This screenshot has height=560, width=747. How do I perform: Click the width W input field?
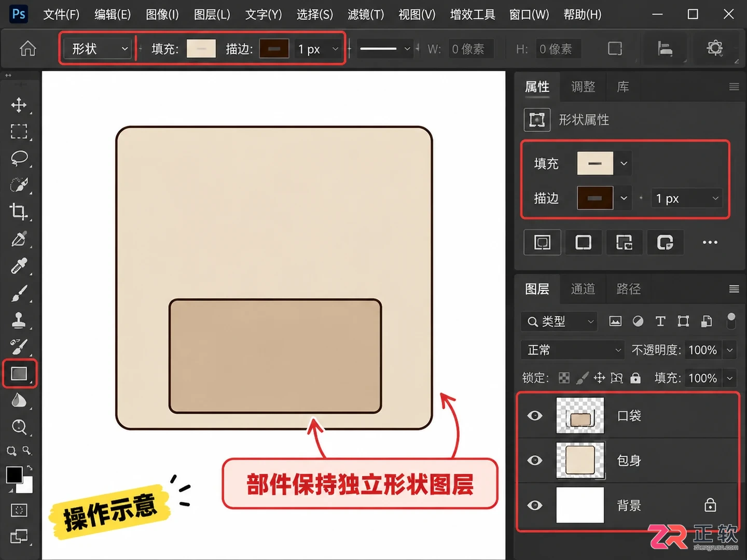(x=471, y=49)
